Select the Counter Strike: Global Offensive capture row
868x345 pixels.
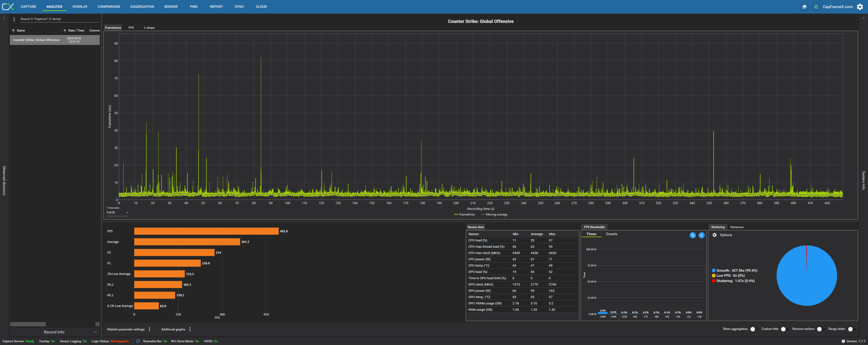point(55,40)
